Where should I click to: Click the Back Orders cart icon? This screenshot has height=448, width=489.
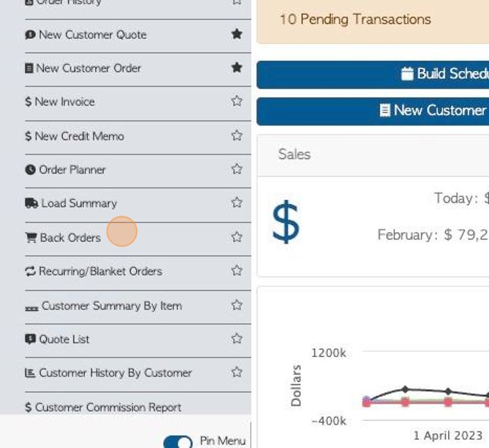point(31,237)
